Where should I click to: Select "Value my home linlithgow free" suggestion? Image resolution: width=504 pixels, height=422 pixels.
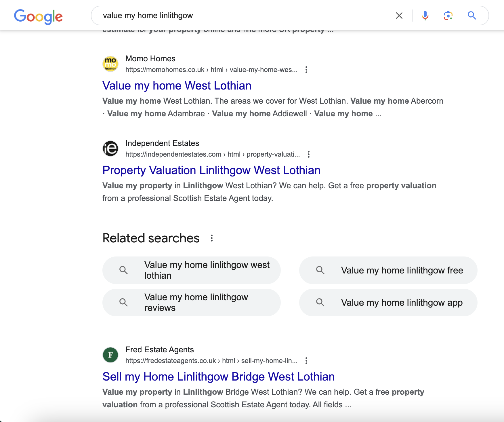(388, 270)
